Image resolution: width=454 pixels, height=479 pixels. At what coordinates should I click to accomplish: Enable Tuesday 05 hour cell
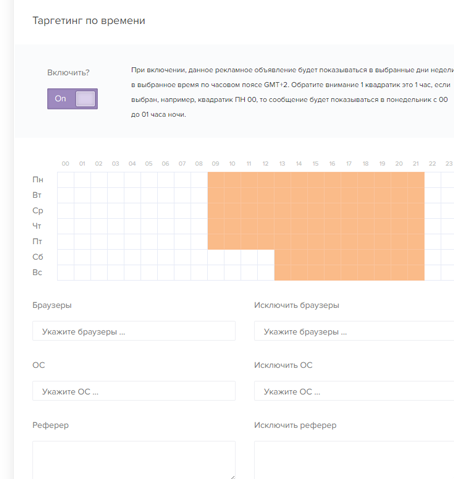point(149,195)
